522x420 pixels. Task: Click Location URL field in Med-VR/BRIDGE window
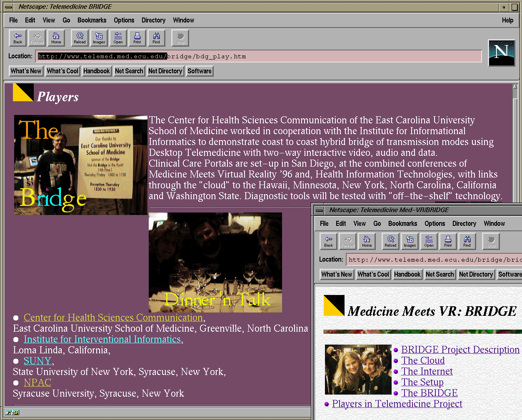[x=434, y=260]
